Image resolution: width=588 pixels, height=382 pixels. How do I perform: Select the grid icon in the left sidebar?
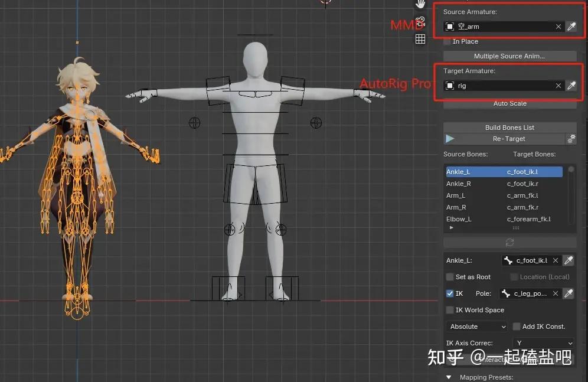tap(420, 39)
